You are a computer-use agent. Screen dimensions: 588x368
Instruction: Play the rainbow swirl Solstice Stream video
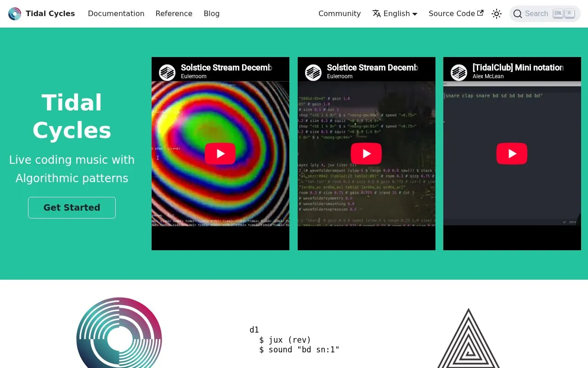pos(220,154)
